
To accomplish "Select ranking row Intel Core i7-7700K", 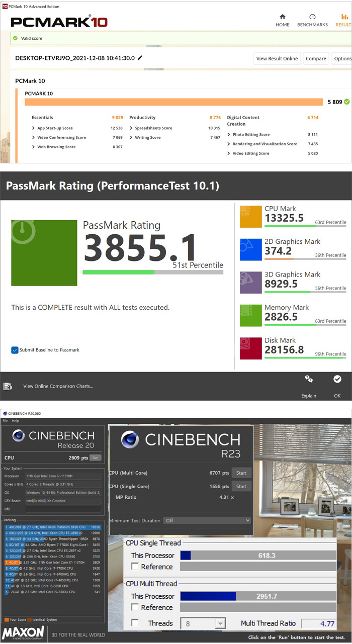I will pos(53,568).
